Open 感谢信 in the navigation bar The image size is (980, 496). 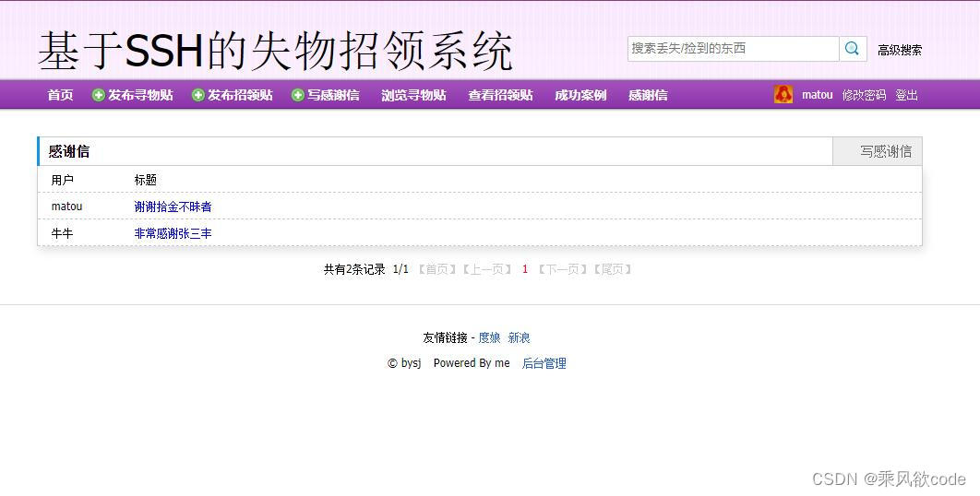[648, 95]
